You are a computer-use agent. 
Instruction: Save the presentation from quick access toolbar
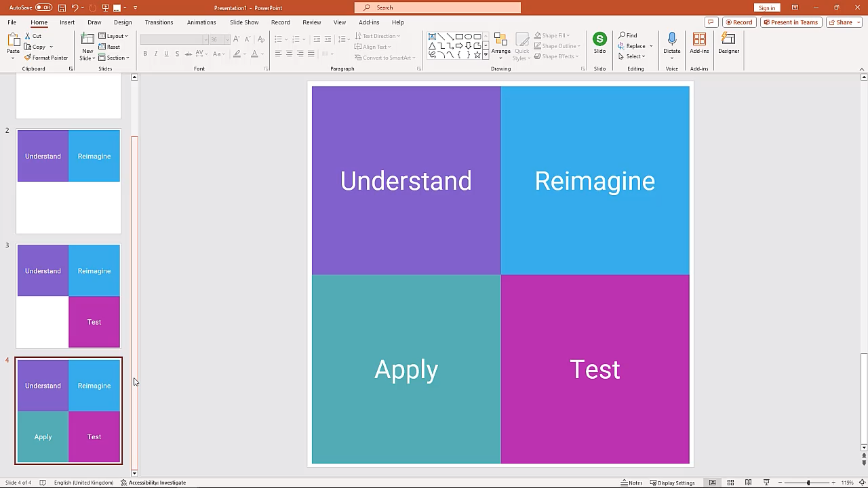pos(62,7)
